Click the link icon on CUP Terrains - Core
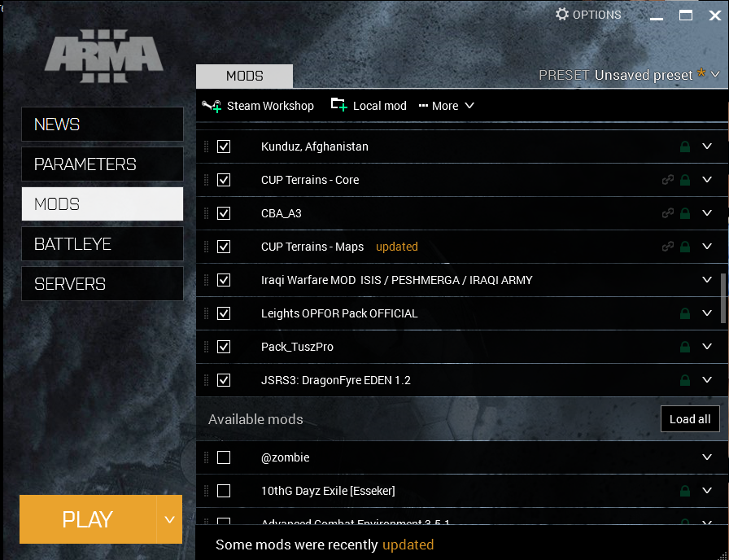The height and width of the screenshot is (560, 729). (x=668, y=180)
